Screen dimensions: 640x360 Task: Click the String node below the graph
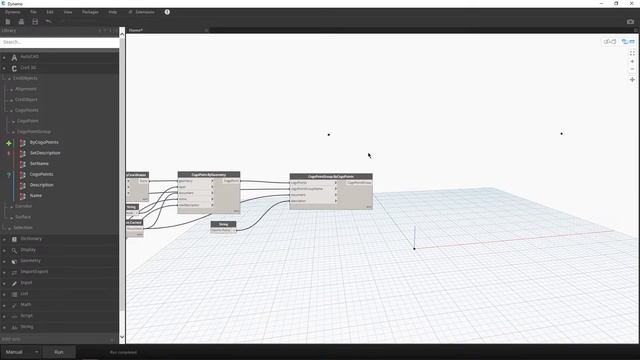[x=223, y=227]
